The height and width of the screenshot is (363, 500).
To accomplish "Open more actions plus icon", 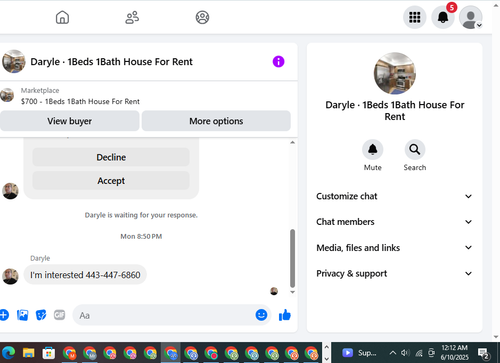I will pyautogui.click(x=4, y=315).
